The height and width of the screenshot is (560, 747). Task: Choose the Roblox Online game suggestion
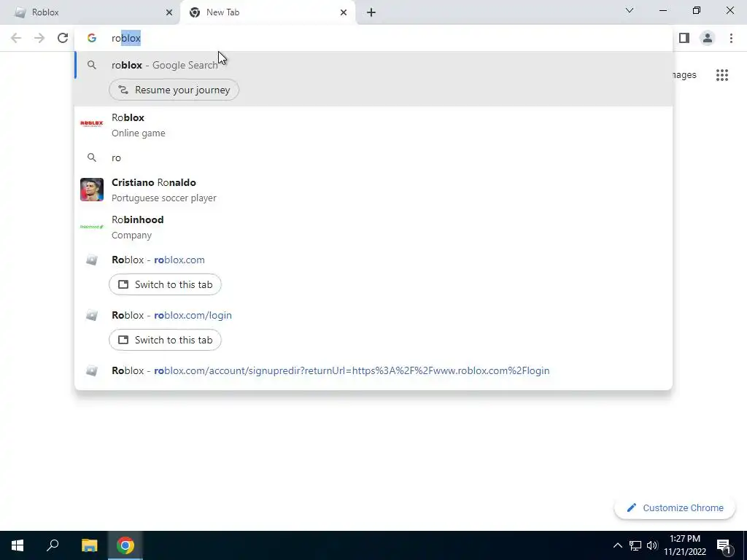point(373,125)
